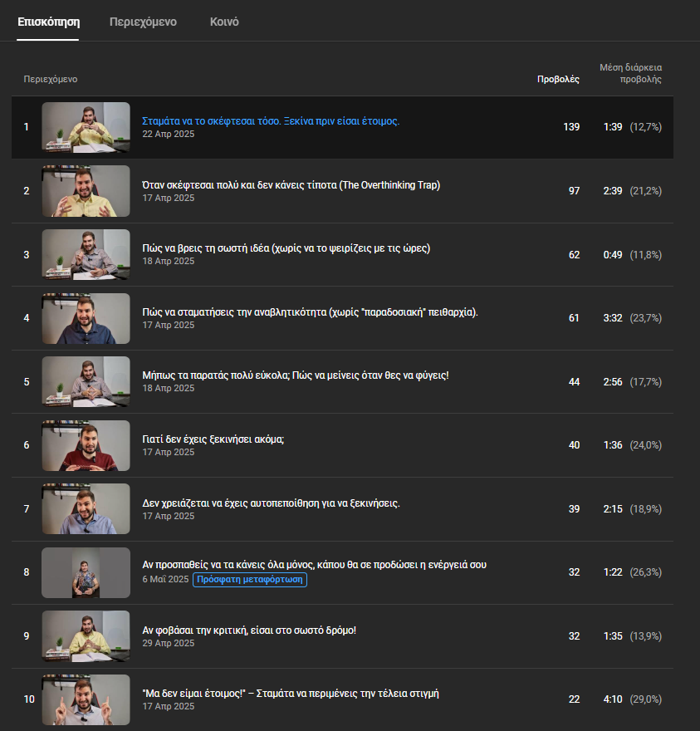
Task: Open the video about αναβλητικότητα
Action: [x=310, y=312]
